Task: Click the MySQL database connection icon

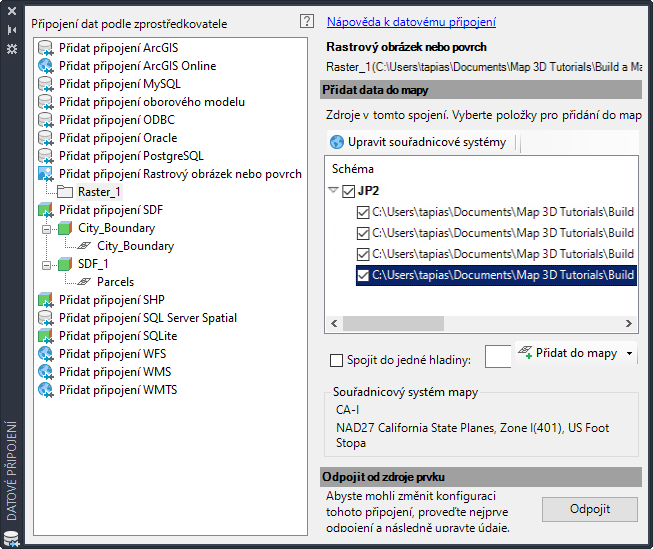Action: coord(45,84)
